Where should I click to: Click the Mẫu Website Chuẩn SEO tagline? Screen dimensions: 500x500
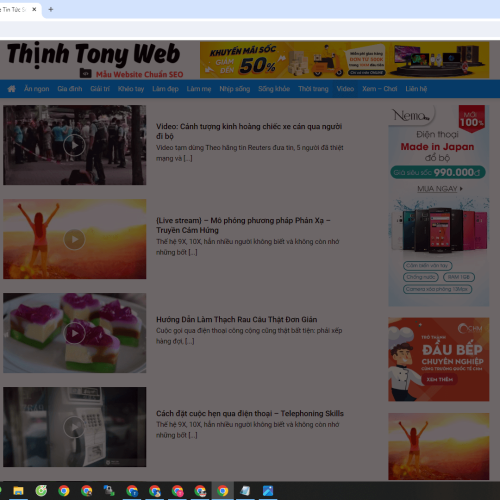(x=140, y=74)
